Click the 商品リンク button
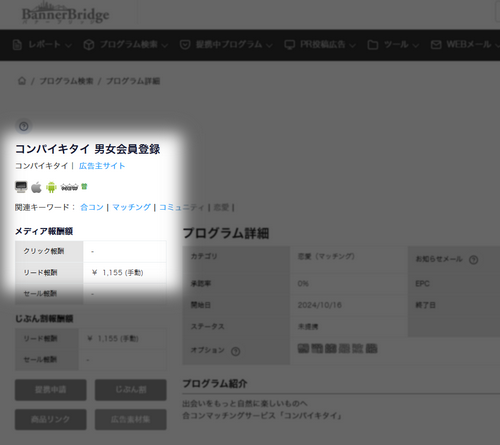500x445 pixels. [51, 419]
